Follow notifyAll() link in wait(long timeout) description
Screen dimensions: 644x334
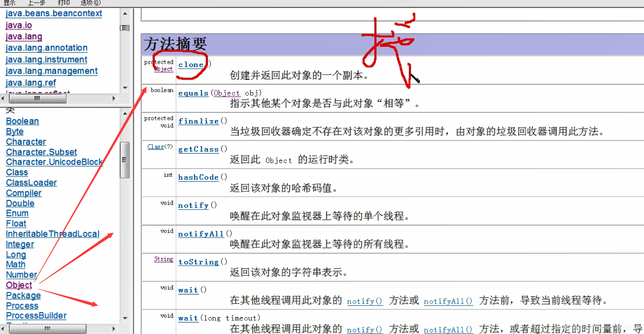pyautogui.click(x=448, y=329)
